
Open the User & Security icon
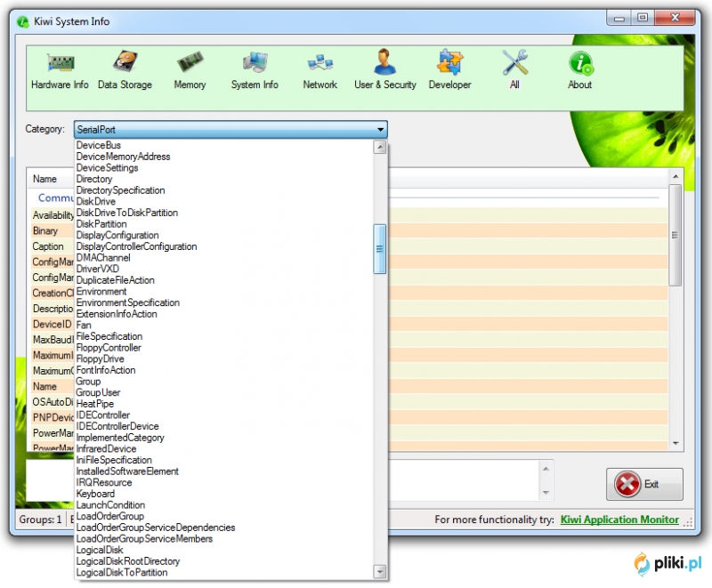[x=384, y=61]
